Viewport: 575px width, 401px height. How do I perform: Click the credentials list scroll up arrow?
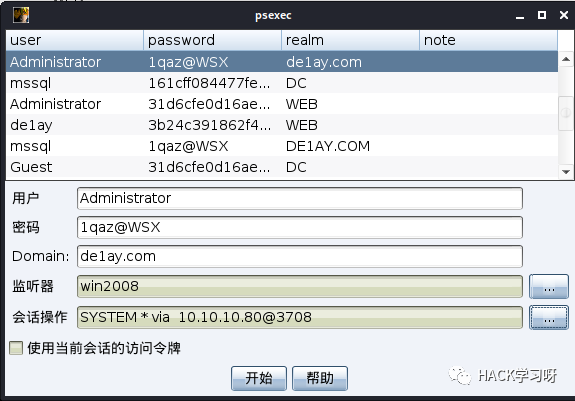pos(566,59)
